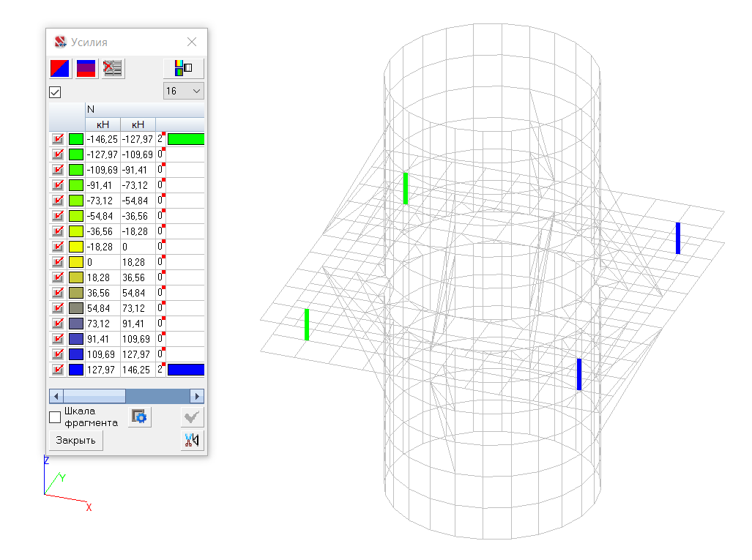
Task: Toggle the checkbox above the N column
Action: [55, 92]
